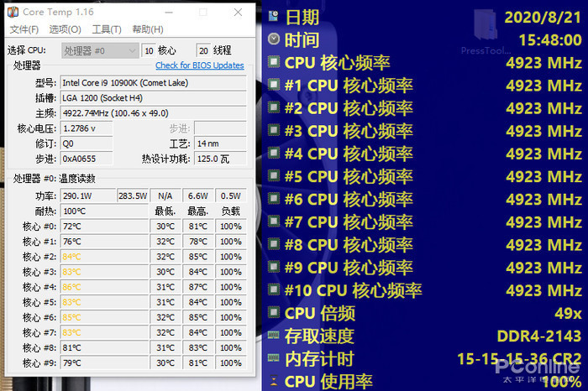Viewport: 588px width, 391px height.
Task: Click the 型号 field showing Intel Core i9 10900K
Action: coord(153,83)
